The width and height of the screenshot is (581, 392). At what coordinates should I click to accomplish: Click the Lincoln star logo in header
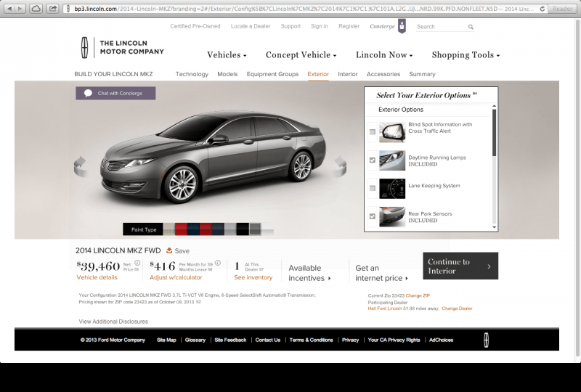pyautogui.click(x=84, y=47)
